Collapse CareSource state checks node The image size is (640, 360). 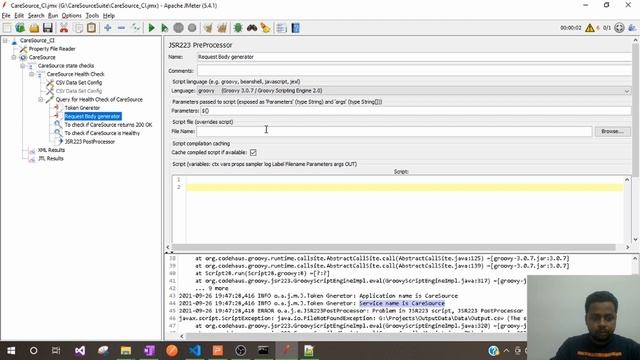click(x=23, y=66)
